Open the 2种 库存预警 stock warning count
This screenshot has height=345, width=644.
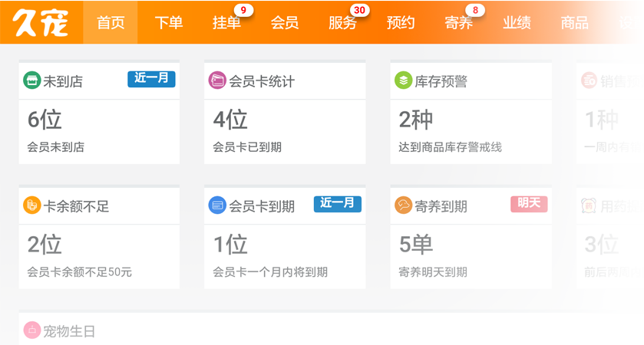[x=415, y=120]
